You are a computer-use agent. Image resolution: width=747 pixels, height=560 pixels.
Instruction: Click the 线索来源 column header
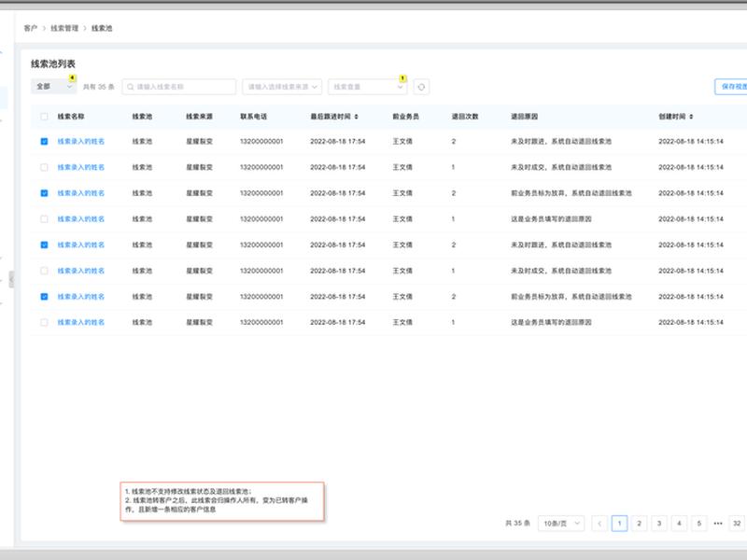[199, 117]
